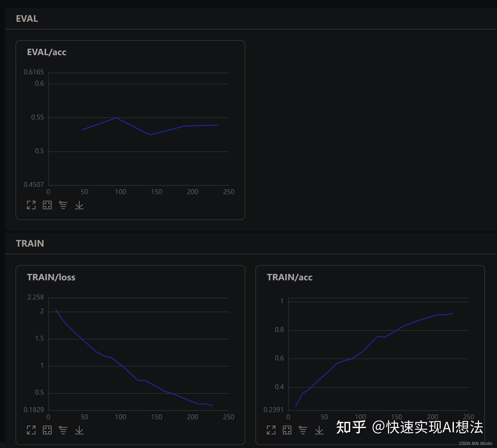Maximize the TRAIN/acc chart
Image resolution: width=497 pixels, height=448 pixels.
(271, 430)
